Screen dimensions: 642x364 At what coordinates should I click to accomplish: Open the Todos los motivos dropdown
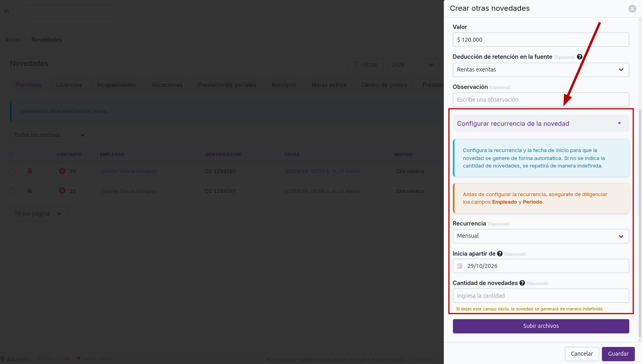point(50,135)
